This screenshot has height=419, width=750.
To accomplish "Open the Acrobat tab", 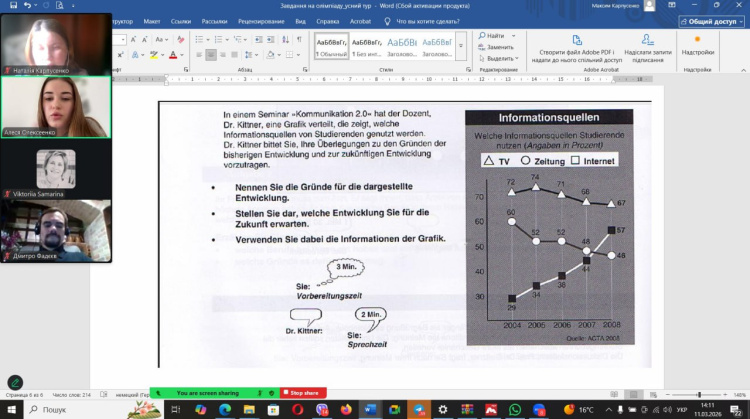I will [x=360, y=22].
